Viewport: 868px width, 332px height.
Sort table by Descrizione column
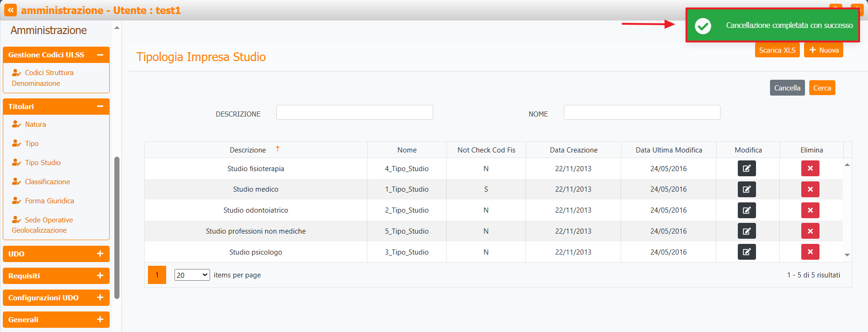[248, 150]
